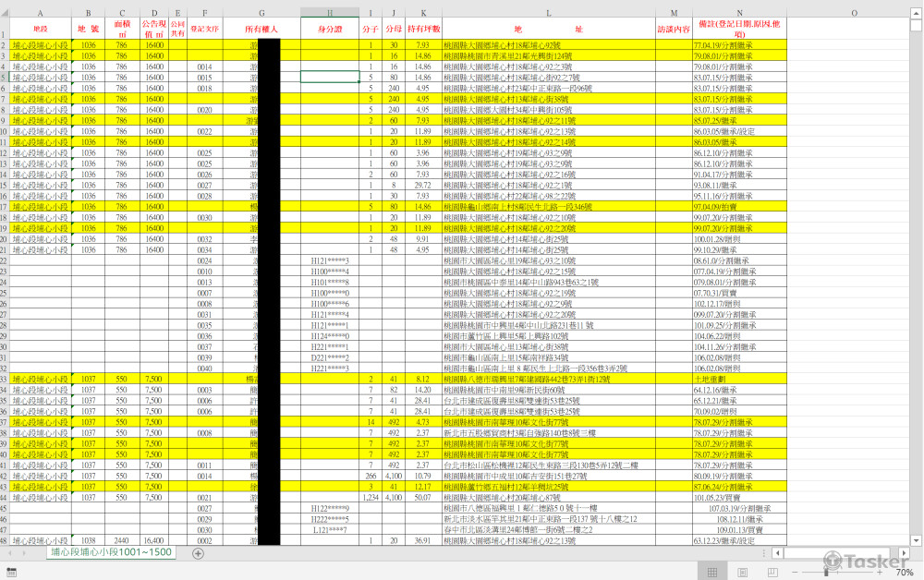This screenshot has height=580, width=924.
Task: Switch to Page Layout view
Action: pyautogui.click(x=744, y=573)
